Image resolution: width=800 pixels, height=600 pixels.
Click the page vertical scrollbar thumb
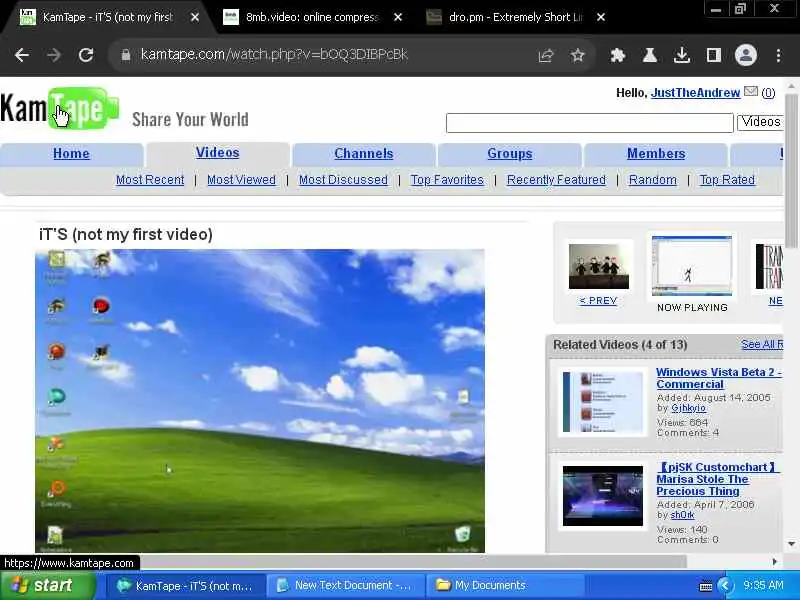(x=791, y=169)
